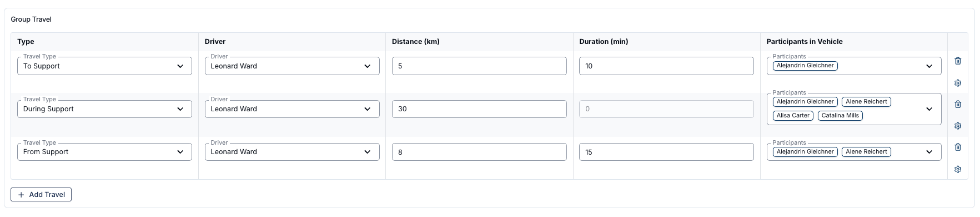The height and width of the screenshot is (217, 980).
Task: Delete the From Support travel row
Action: (958, 147)
